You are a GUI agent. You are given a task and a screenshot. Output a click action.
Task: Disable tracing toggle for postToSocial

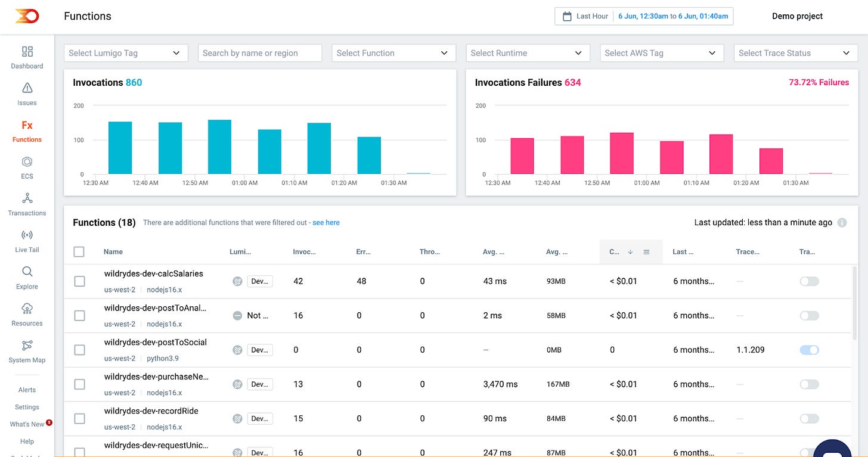pyautogui.click(x=809, y=350)
